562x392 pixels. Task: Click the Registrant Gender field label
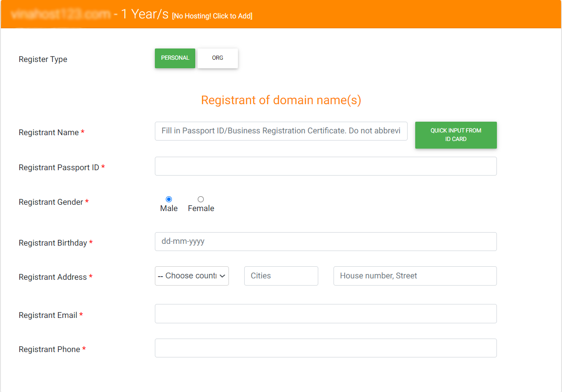point(51,202)
